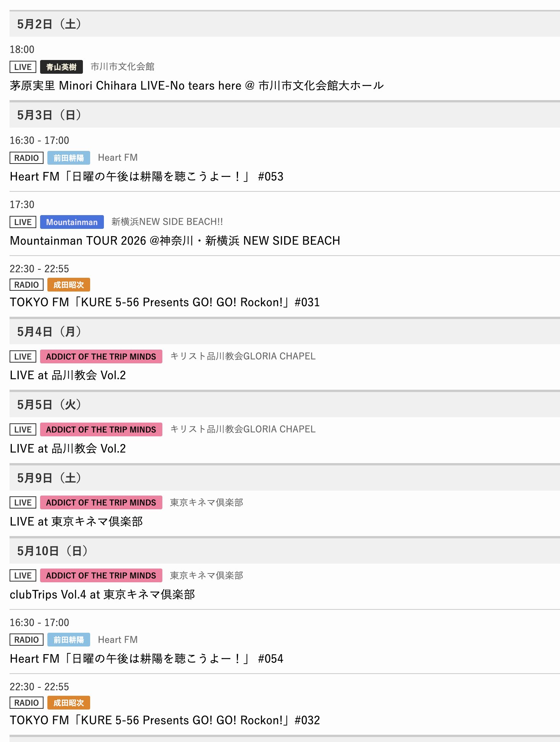Open LIVE at 品川教会 Vol.2 on 5月5日
This screenshot has height=742, width=560.
(x=68, y=448)
